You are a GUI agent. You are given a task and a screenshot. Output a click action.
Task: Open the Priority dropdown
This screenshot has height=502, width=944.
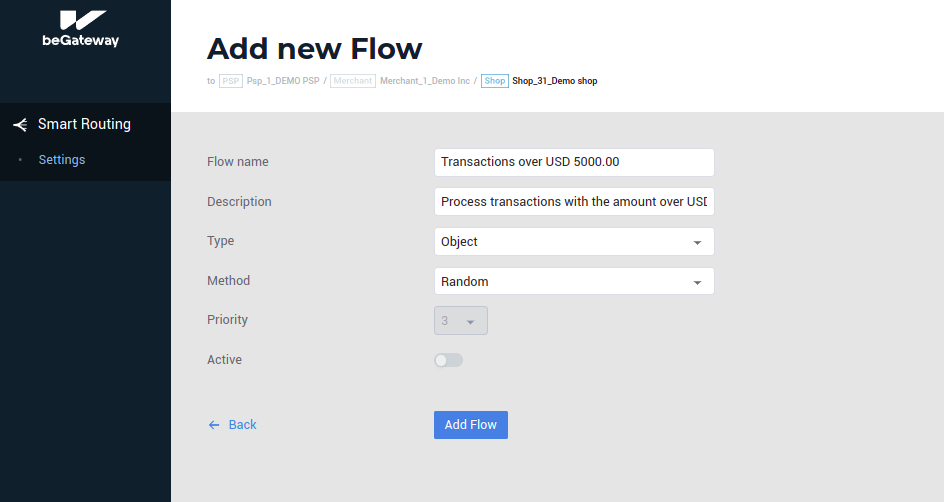(460, 321)
